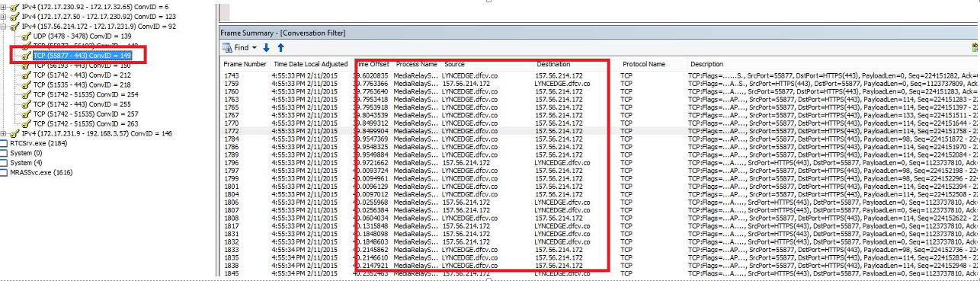Select frame number 1831 row
The width and height of the screenshot is (980, 281).
(x=600, y=233)
